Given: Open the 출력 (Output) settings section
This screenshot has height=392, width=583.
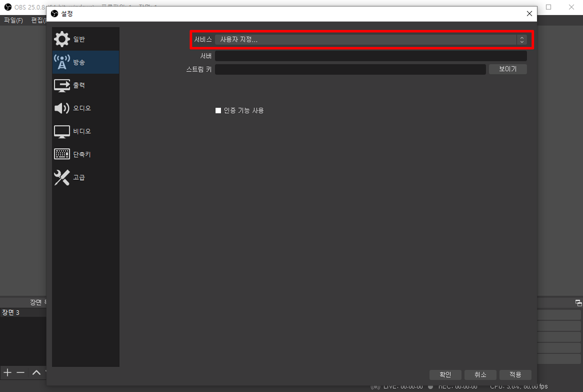Looking at the screenshot, I should point(85,85).
